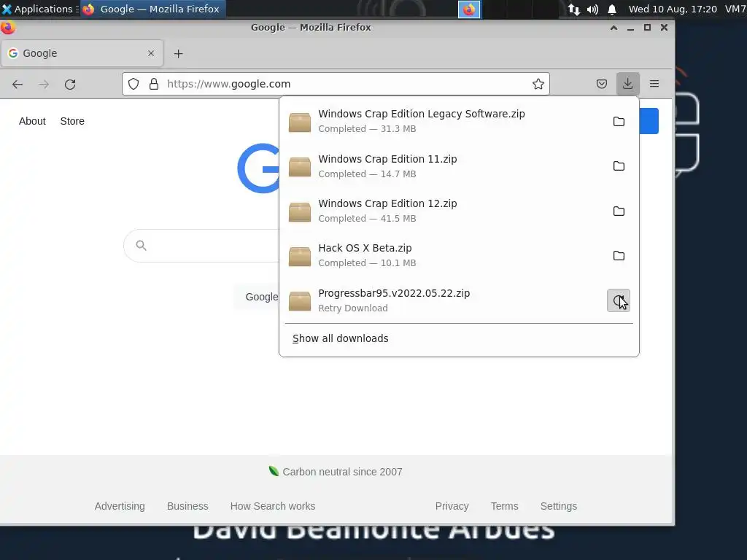
Task: Select Progressbar95.v2022.05.22.zip entry
Action: [443, 300]
